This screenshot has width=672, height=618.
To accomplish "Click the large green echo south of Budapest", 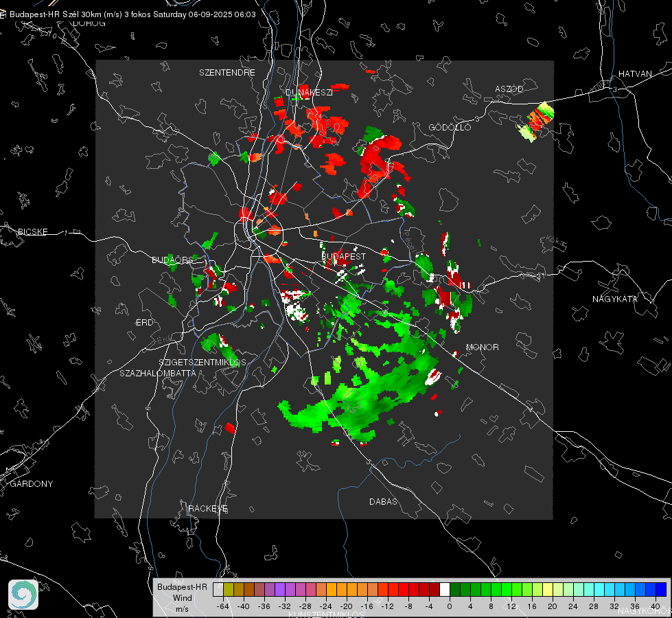I will (x=360, y=399).
